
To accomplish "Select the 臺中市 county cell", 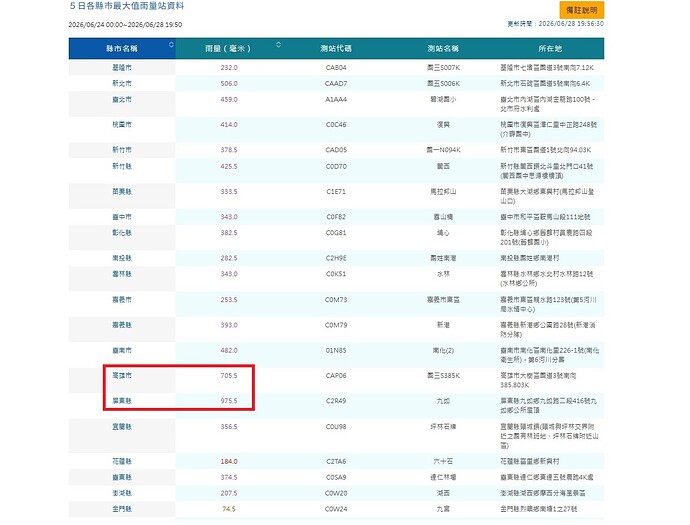I will (x=122, y=217).
